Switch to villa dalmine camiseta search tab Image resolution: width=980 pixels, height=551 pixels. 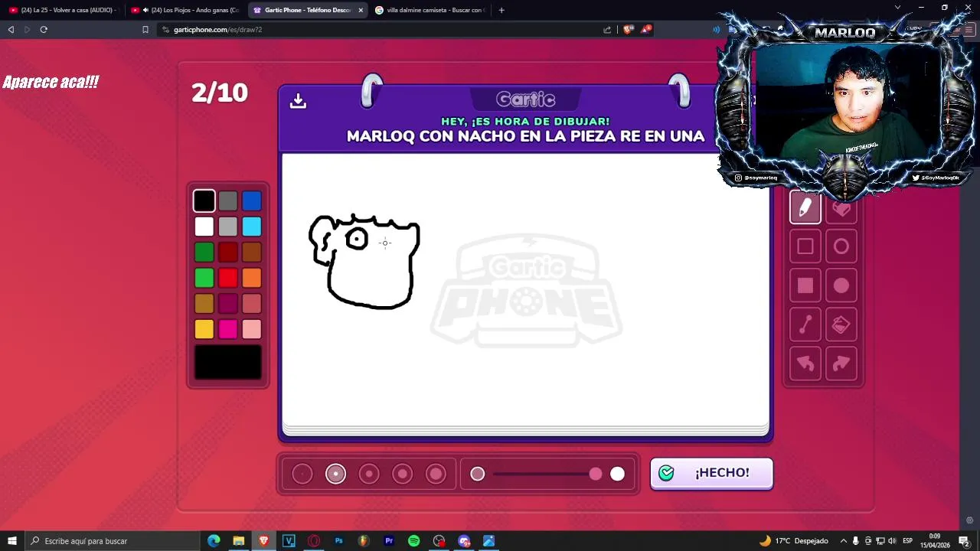tap(430, 10)
